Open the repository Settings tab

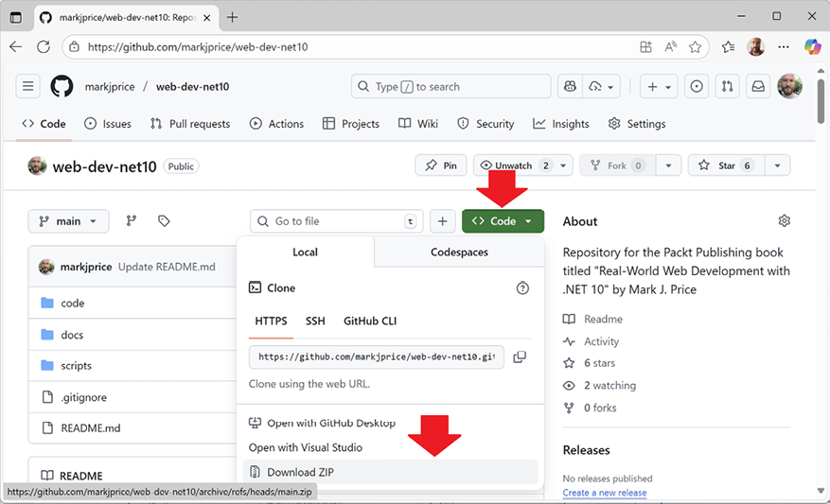(637, 124)
